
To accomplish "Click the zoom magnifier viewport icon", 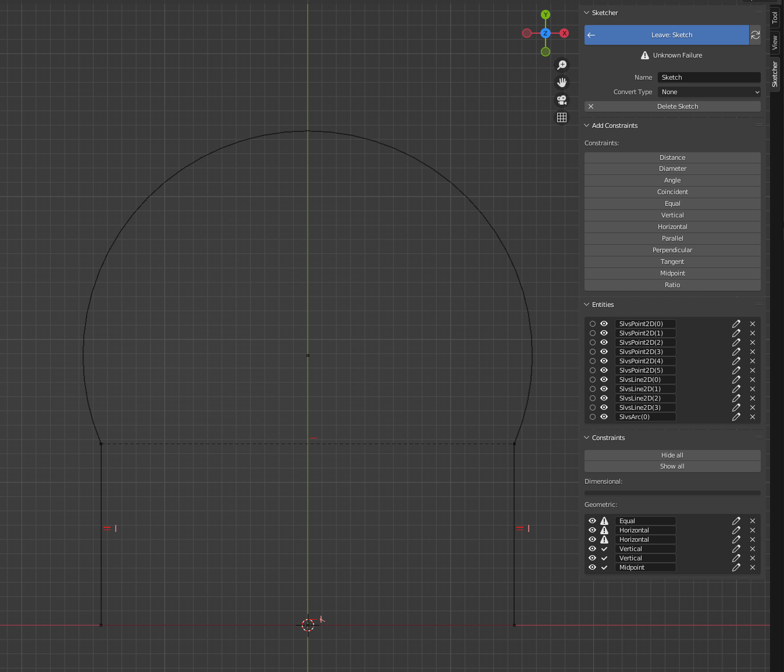I will point(562,65).
